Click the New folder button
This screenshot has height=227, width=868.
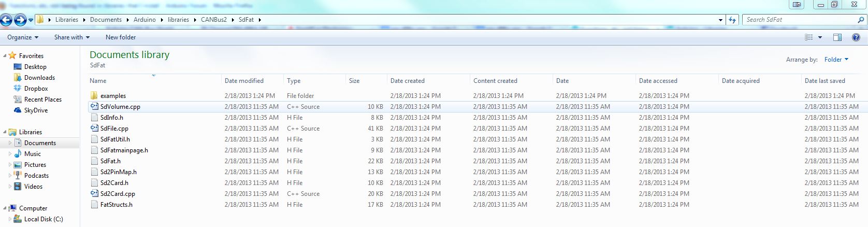pos(121,37)
